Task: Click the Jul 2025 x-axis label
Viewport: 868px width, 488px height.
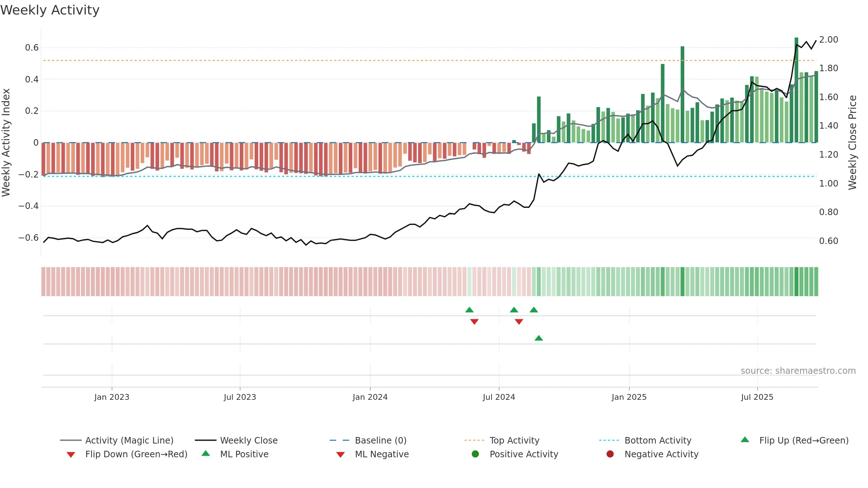Action: click(757, 397)
